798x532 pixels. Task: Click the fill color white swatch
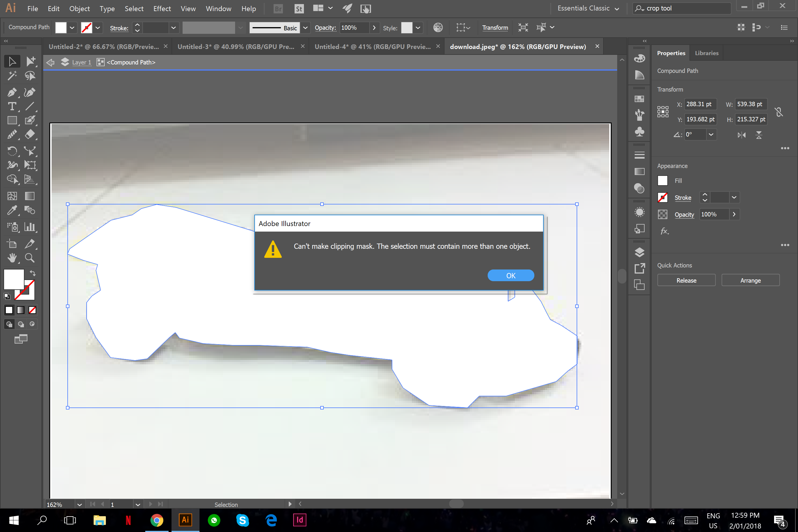point(664,181)
